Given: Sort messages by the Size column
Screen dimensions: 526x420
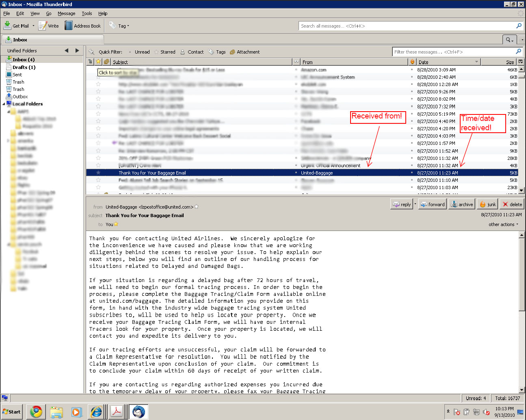Looking at the screenshot, I should pos(499,62).
